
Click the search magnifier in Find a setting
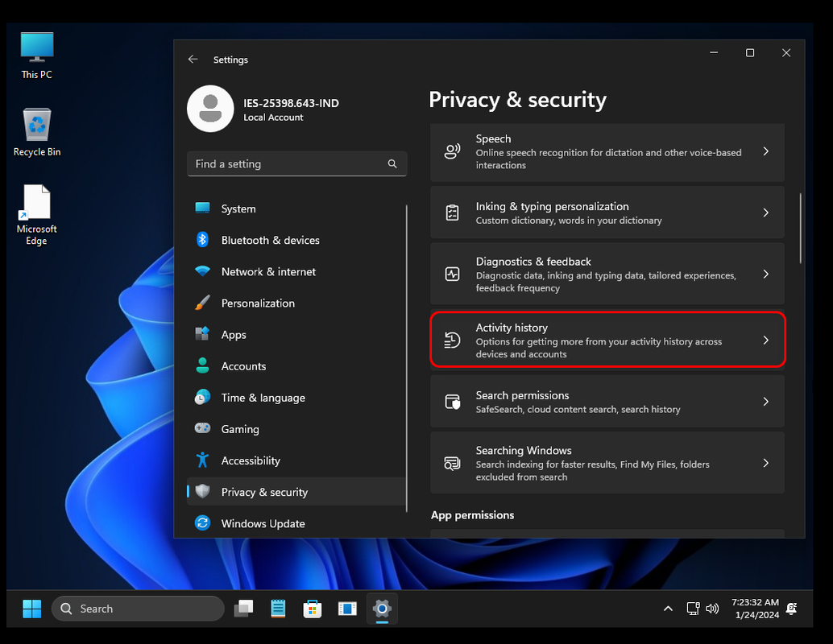pyautogui.click(x=392, y=163)
